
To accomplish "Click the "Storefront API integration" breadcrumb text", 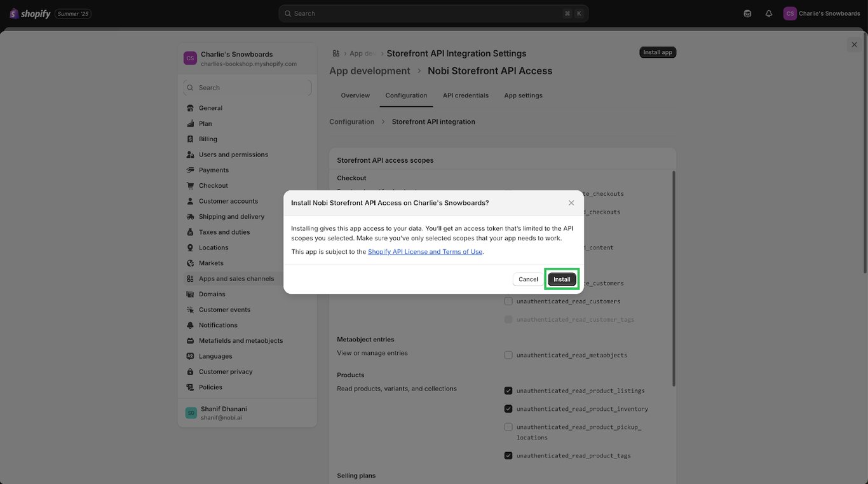I will 433,121.
